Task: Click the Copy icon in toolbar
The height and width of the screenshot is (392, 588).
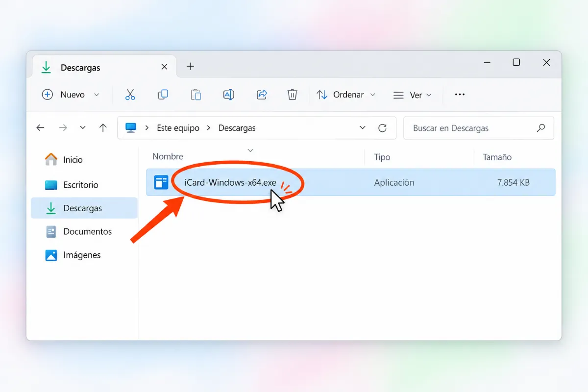Action: pos(163,95)
